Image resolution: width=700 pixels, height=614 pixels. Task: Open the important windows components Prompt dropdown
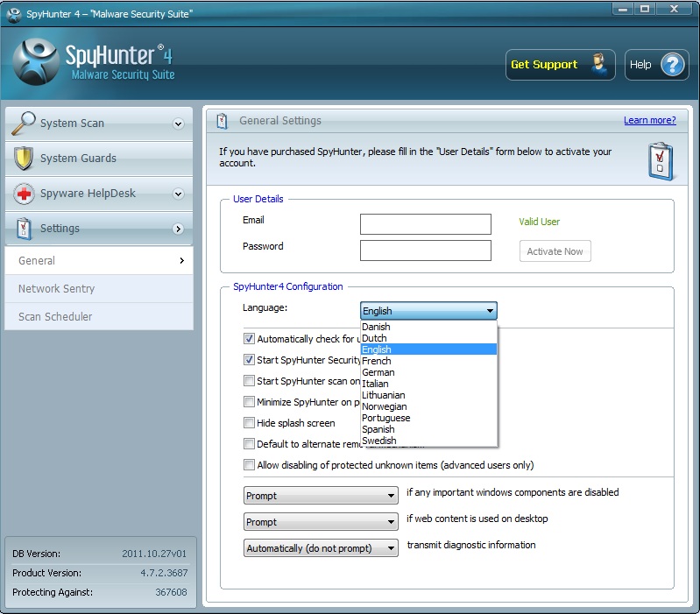pos(321,496)
